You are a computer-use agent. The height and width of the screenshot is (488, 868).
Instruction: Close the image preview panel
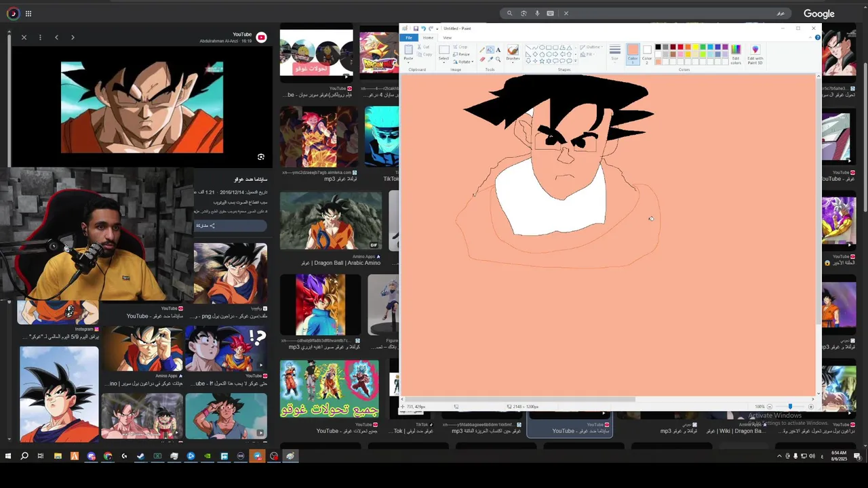24,37
